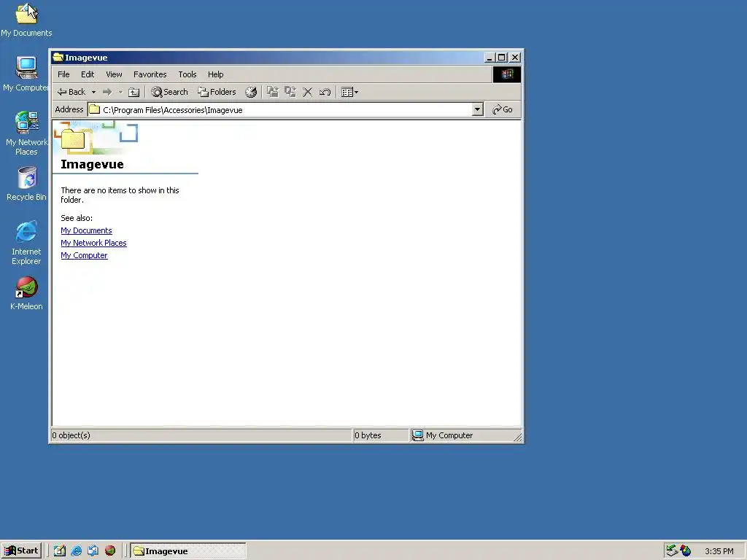Launch K-Meleon from quick launch
Screen dimensions: 747x560
point(110,551)
